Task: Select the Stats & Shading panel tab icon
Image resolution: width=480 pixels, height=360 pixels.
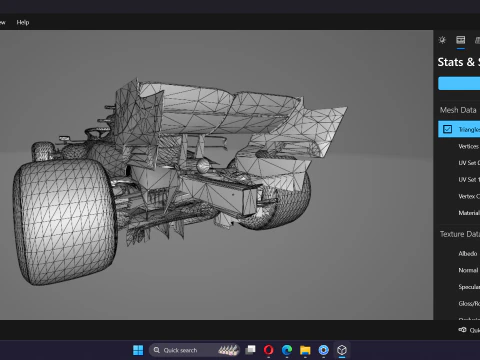Action: click(461, 40)
